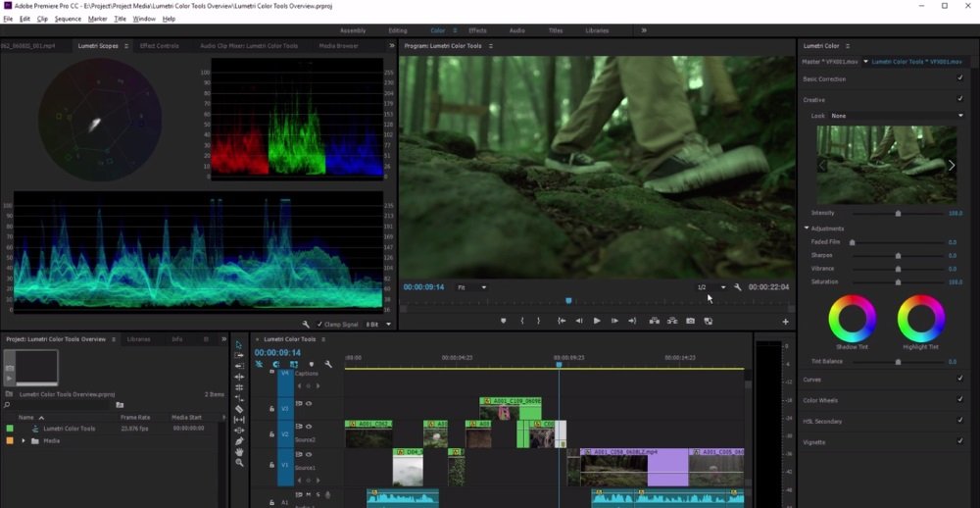
Task: Click Lift button in Program monitor
Action: 654,321
